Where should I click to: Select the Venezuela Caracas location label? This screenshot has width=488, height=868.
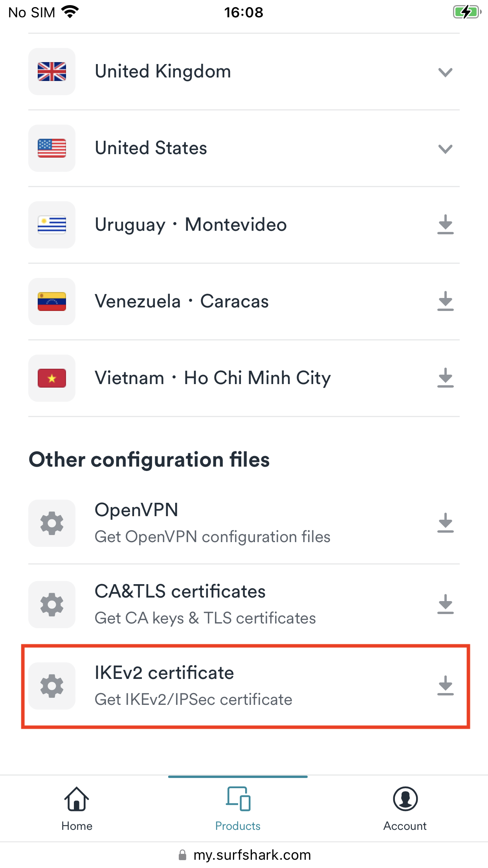point(182,302)
